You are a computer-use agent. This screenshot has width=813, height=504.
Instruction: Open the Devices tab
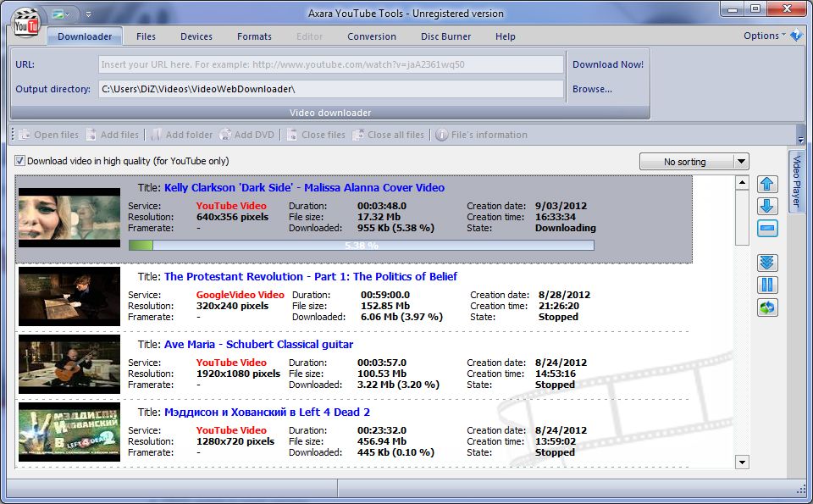[196, 36]
